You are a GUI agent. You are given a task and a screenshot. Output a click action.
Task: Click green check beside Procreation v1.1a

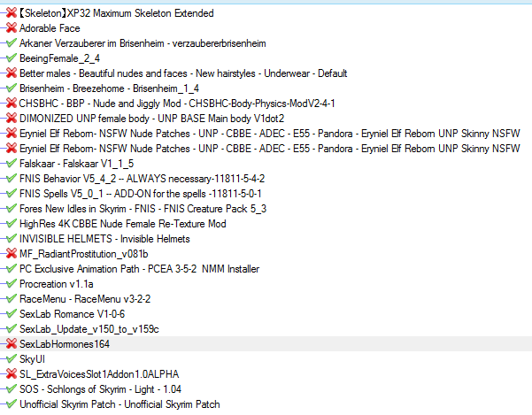tap(10, 284)
